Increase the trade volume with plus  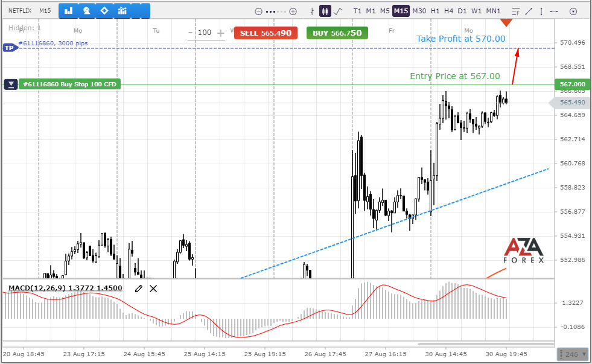click(220, 33)
